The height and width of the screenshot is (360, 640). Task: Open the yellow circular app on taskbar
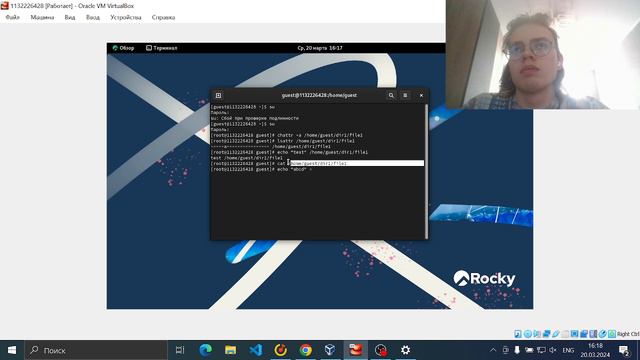click(x=280, y=350)
